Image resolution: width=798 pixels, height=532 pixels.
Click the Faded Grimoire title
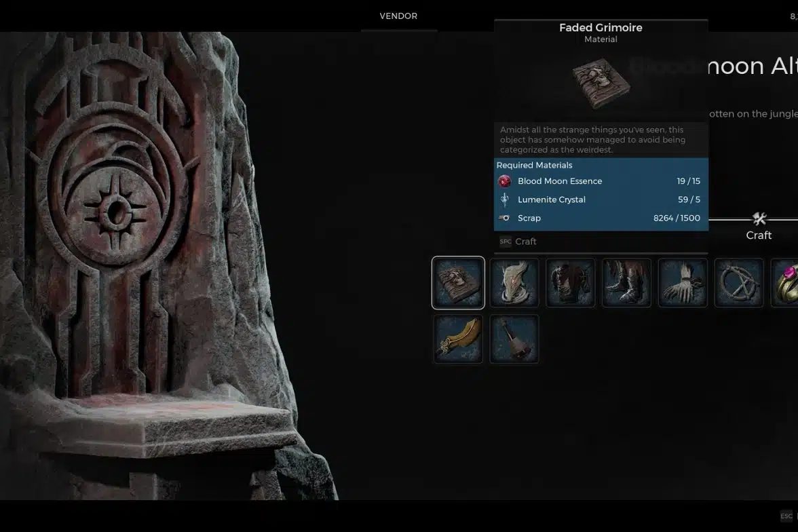tap(601, 28)
